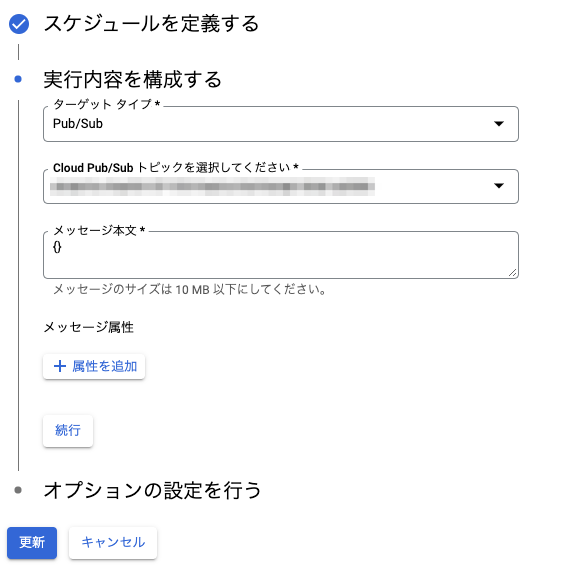The image size is (587, 577).
Task: Click the メッセージ属性 label
Action: click(89, 327)
